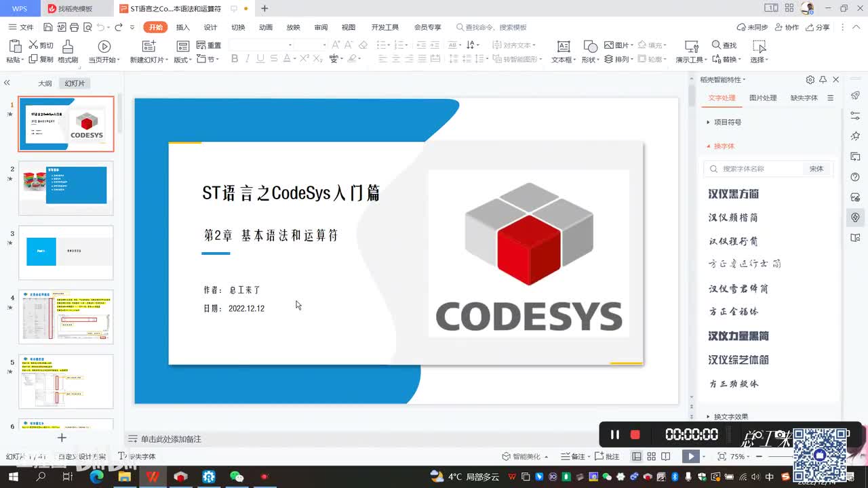Open the Insert (插入) ribbon tab
This screenshot has height=488, width=868.
click(x=182, y=27)
